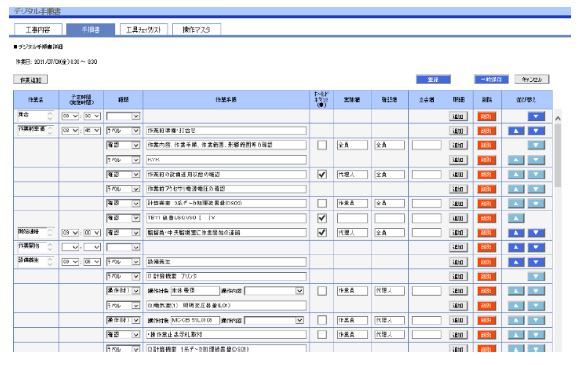Open the type dropdown in KYK row
The height and width of the screenshot is (365, 578).
(123, 160)
